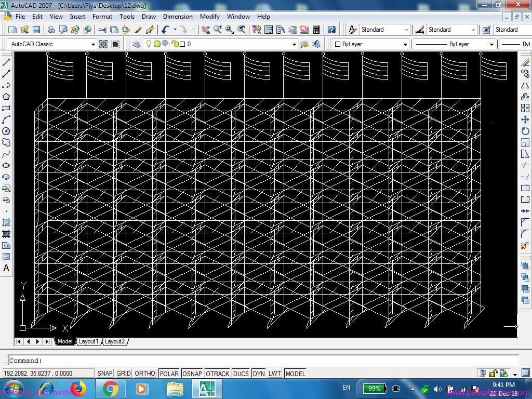The height and width of the screenshot is (399, 532).
Task: Select the Move modify tool
Action: (x=525, y=119)
